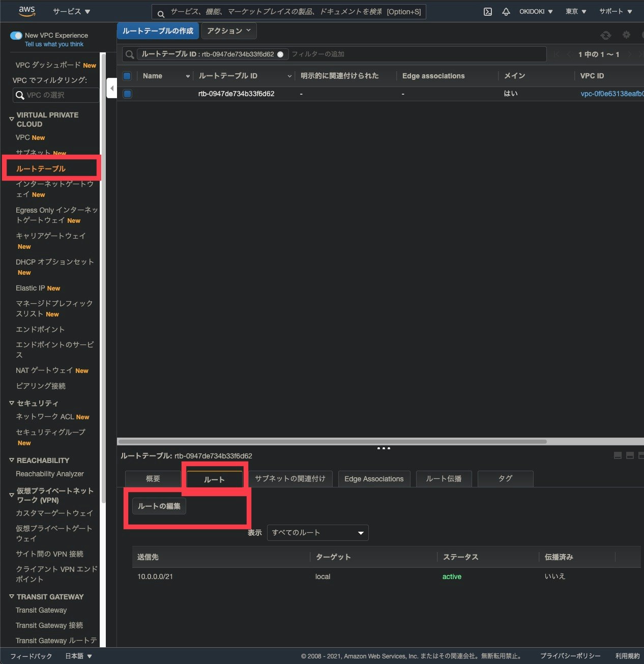Image resolution: width=644 pixels, height=664 pixels.
Task: Go to the next results page arrow
Action: coord(629,54)
